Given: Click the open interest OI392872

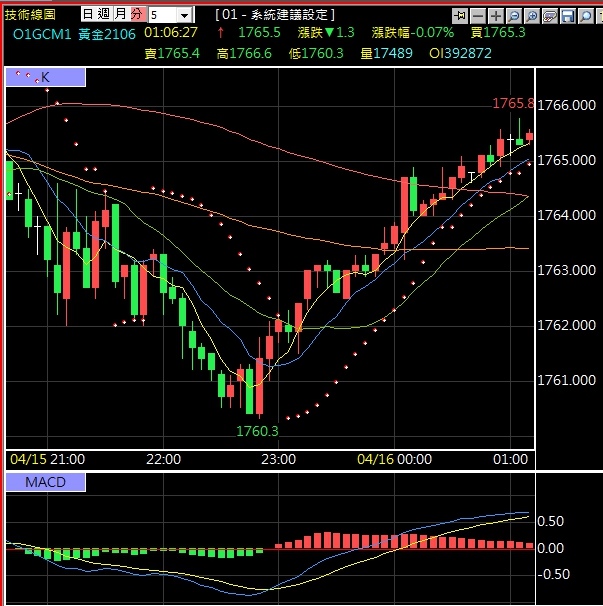Looking at the screenshot, I should point(460,53).
